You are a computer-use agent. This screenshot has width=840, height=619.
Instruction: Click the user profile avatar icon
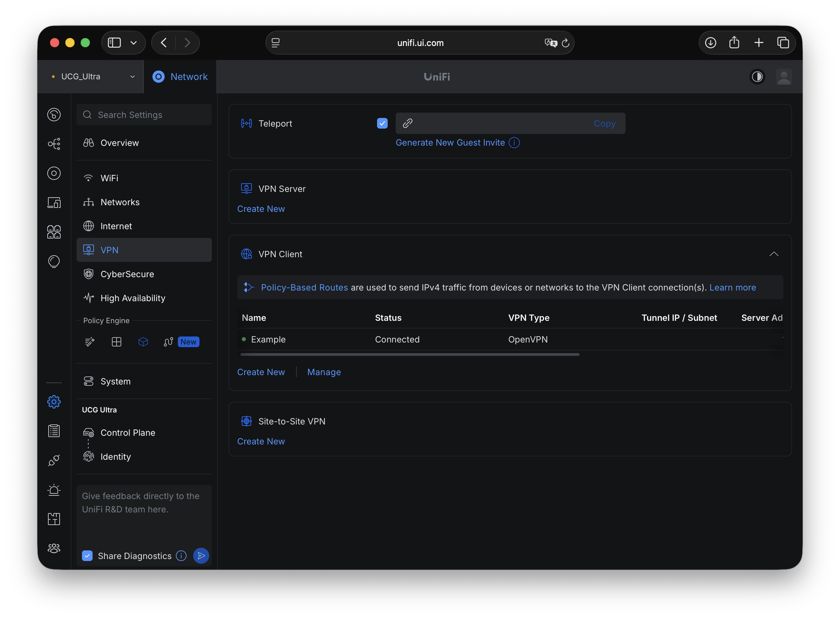pos(784,76)
